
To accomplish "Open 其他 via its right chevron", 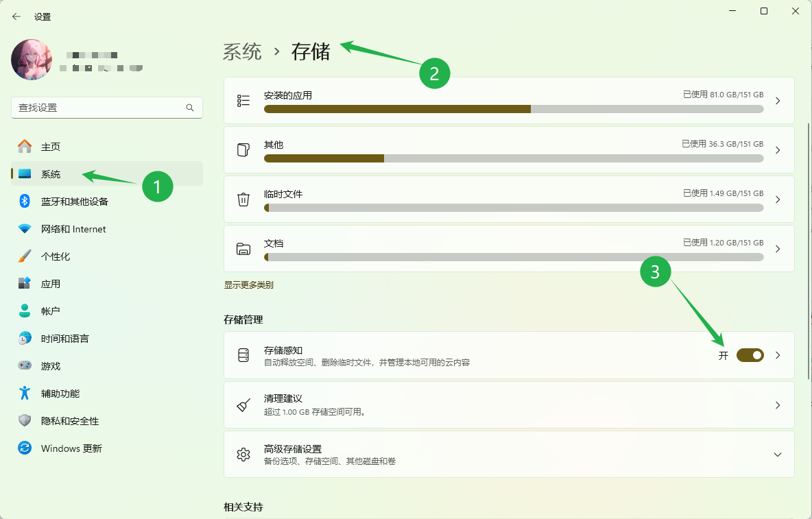I will (x=777, y=150).
